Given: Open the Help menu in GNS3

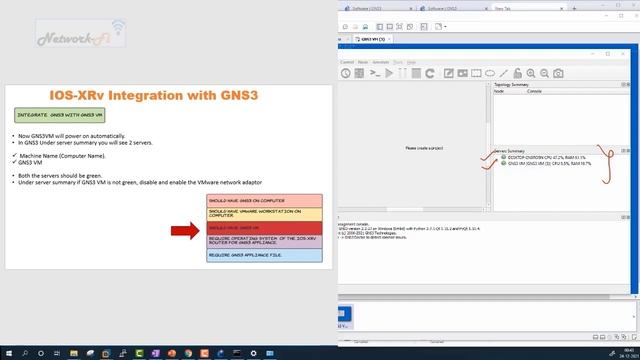Looking at the screenshot, I should click(x=411, y=62).
